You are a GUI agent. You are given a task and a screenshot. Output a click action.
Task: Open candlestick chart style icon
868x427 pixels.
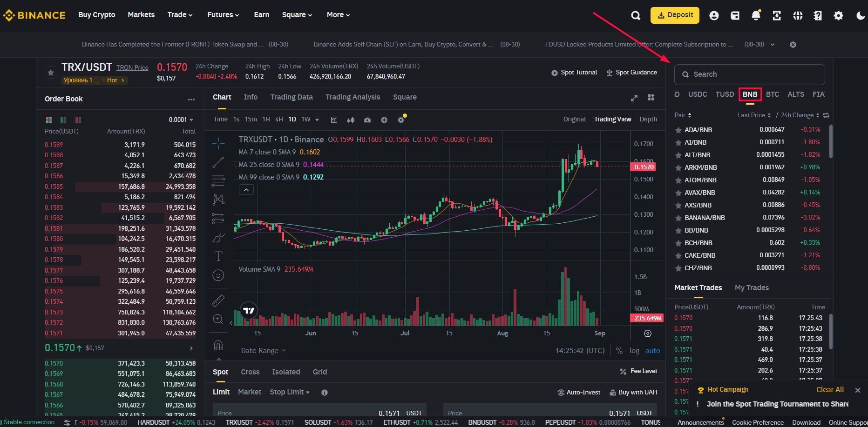[x=351, y=120]
